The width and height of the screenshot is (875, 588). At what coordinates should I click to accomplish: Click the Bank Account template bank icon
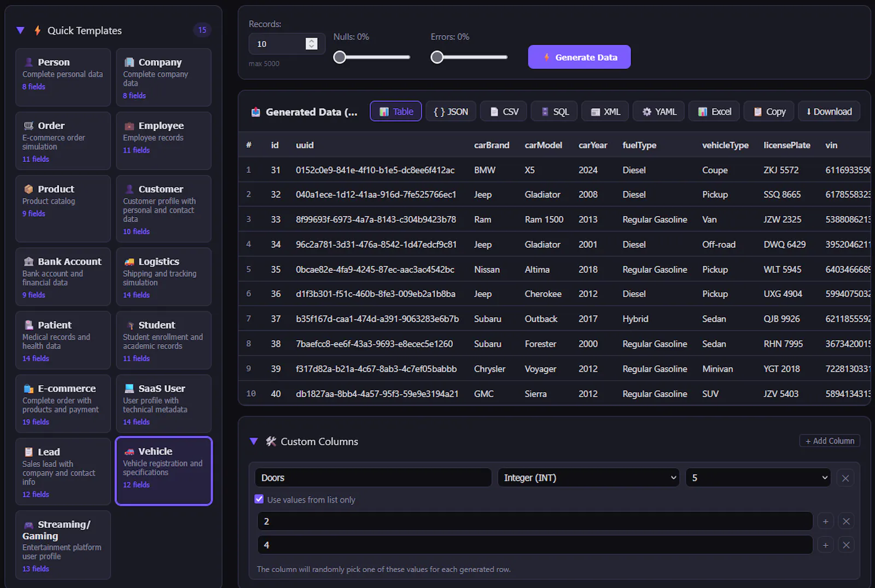pos(28,262)
